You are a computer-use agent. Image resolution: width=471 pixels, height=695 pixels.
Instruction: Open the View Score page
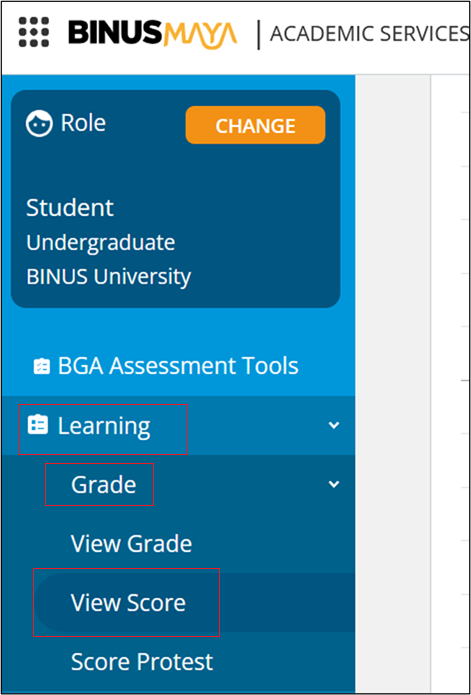[128, 602]
